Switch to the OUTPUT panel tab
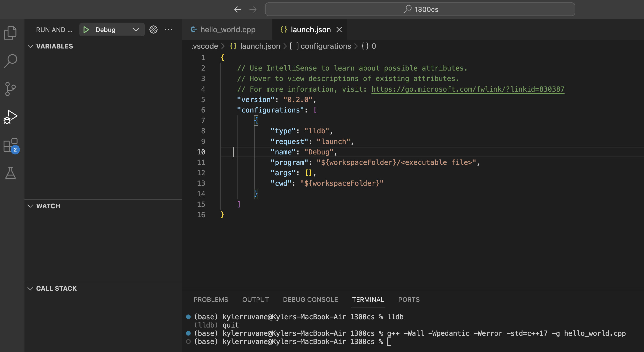This screenshot has height=352, width=644. pos(255,299)
